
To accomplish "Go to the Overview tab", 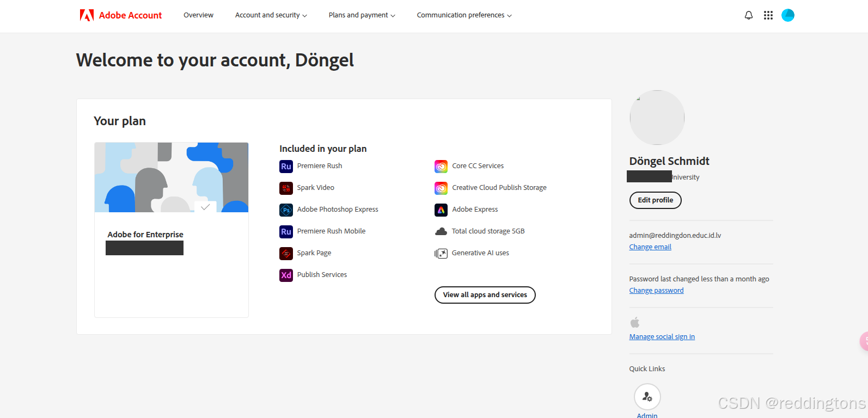I will tap(198, 15).
